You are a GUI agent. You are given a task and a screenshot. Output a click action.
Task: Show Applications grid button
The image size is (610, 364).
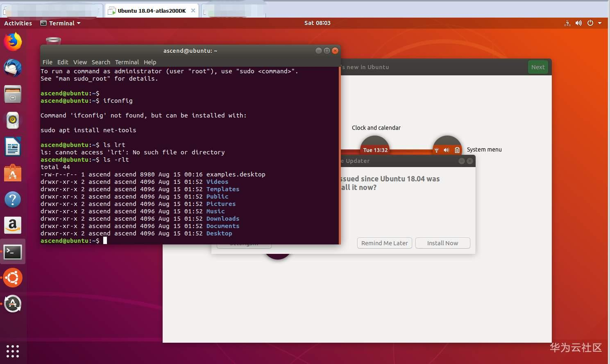pyautogui.click(x=13, y=351)
